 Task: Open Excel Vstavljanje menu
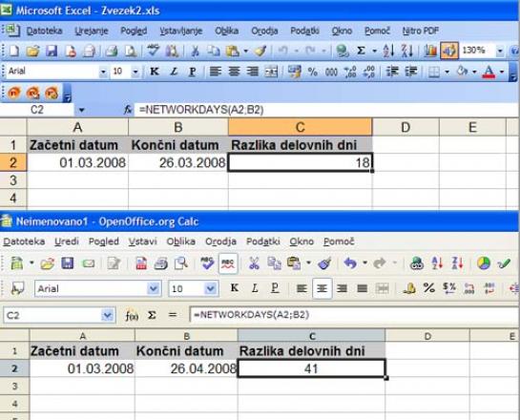click(x=181, y=31)
